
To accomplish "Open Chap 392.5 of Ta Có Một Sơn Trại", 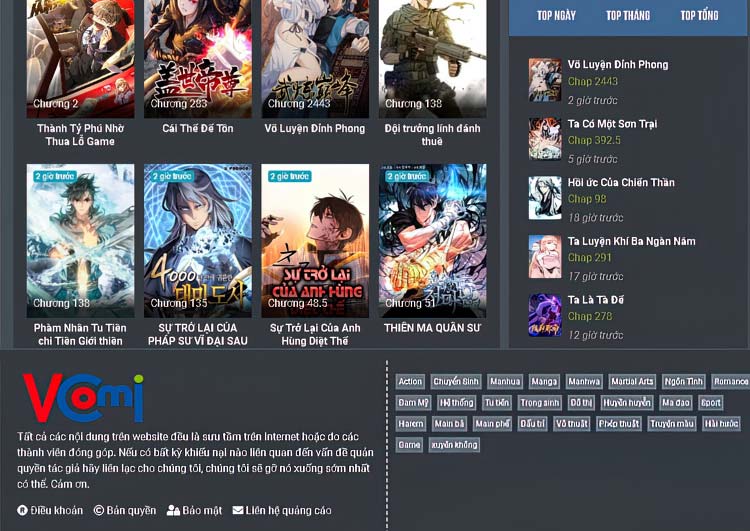I will [x=594, y=140].
